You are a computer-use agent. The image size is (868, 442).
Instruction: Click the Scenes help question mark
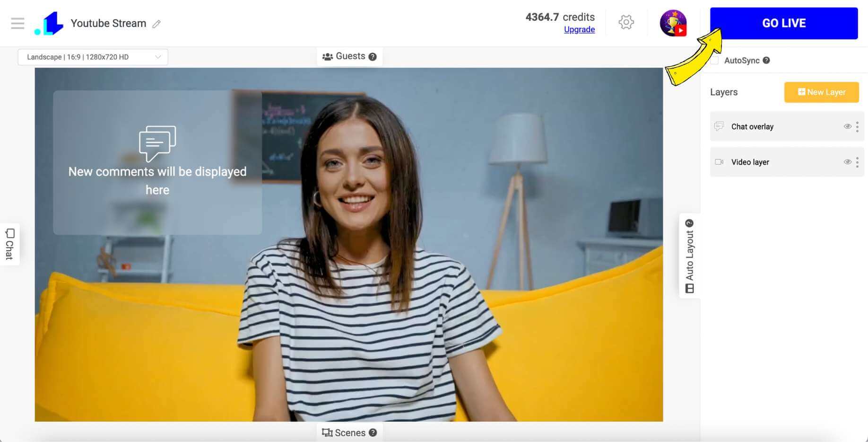[373, 433]
